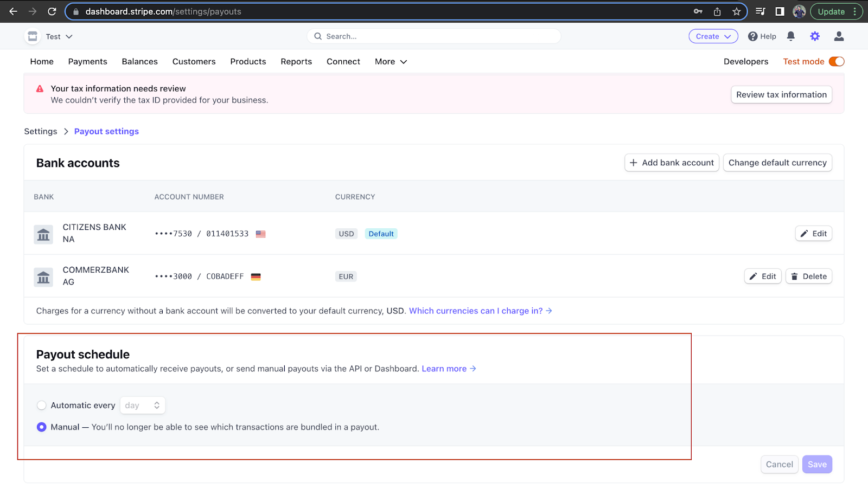This screenshot has height=489, width=868.
Task: Go to the Home tab
Action: 42,62
